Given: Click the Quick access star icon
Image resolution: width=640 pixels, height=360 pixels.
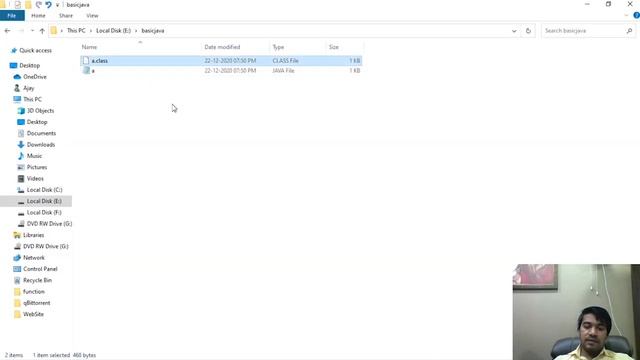Looking at the screenshot, I should pyautogui.click(x=14, y=50).
